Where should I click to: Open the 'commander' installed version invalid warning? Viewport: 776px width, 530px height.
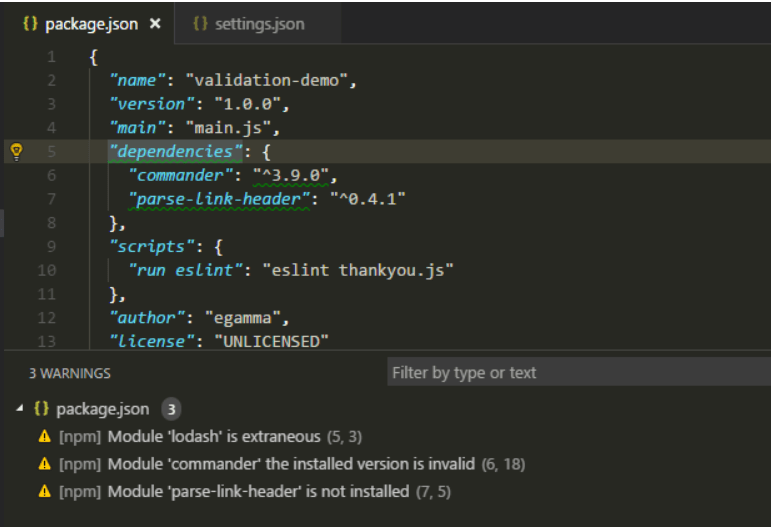[x=291, y=464]
